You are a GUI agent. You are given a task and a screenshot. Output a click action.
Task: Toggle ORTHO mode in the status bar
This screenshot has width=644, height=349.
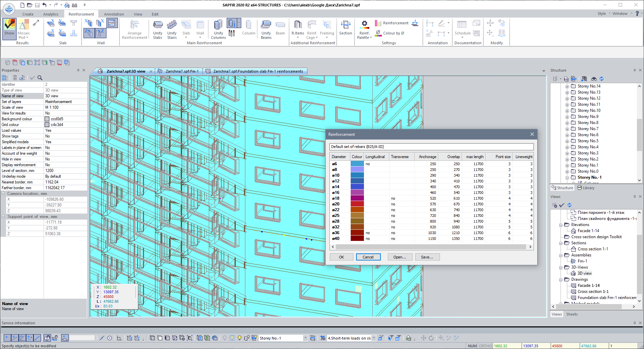(486, 346)
